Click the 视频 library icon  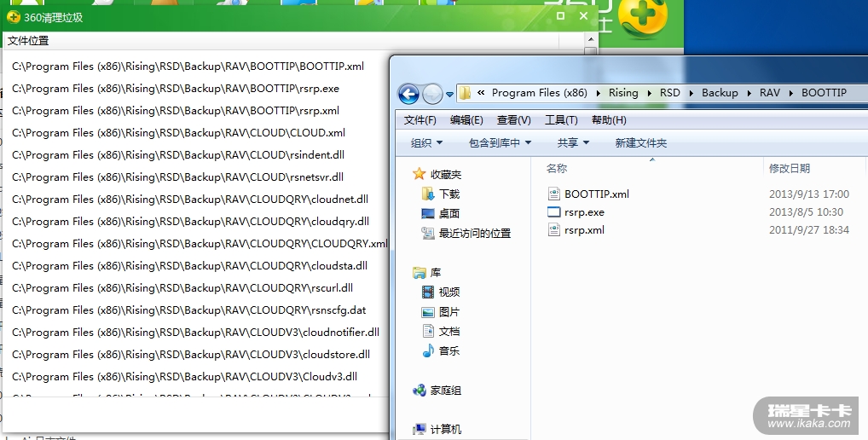click(x=428, y=292)
